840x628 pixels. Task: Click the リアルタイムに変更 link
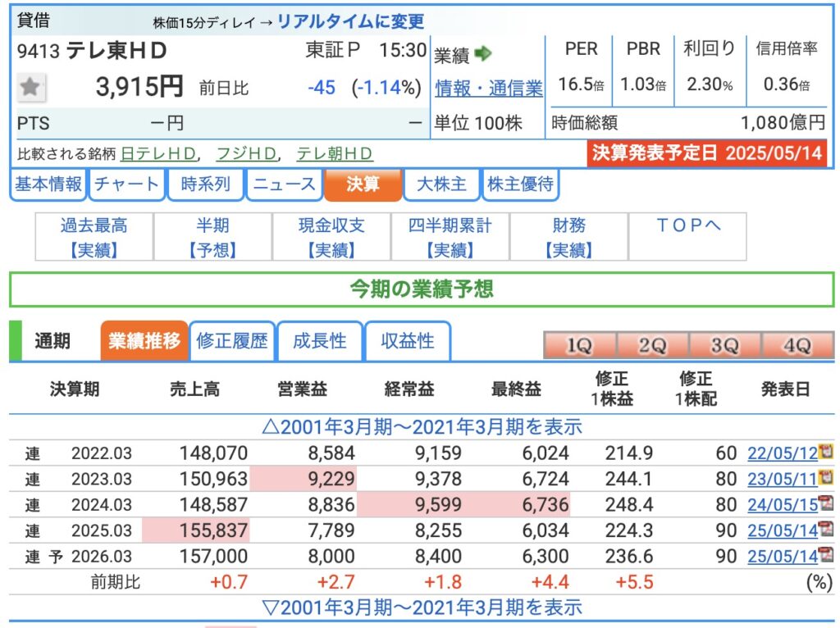point(350,21)
